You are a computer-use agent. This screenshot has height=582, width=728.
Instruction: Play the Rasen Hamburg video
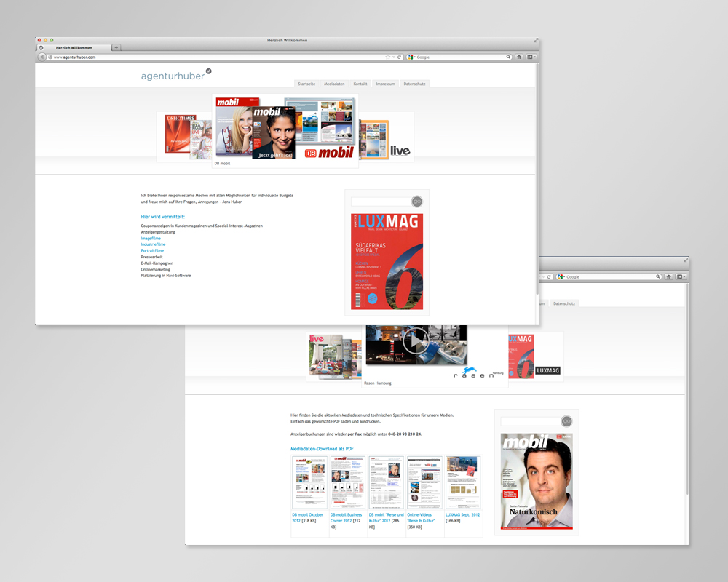pyautogui.click(x=416, y=340)
